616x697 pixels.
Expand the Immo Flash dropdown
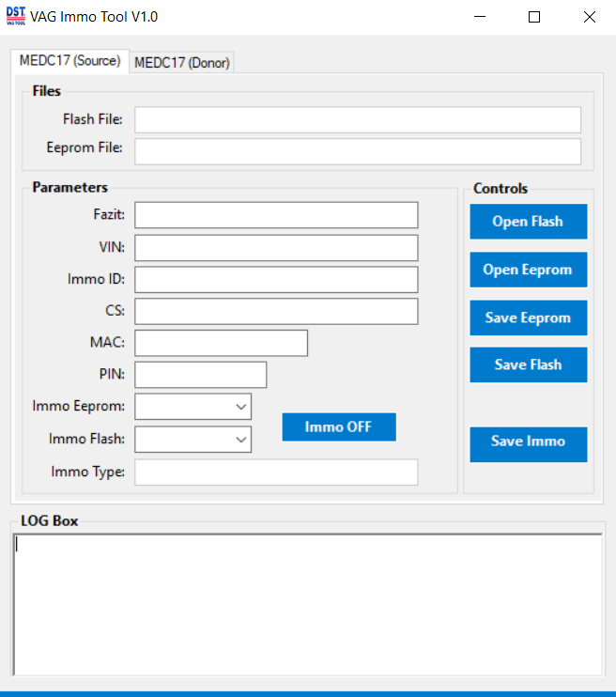(192, 440)
